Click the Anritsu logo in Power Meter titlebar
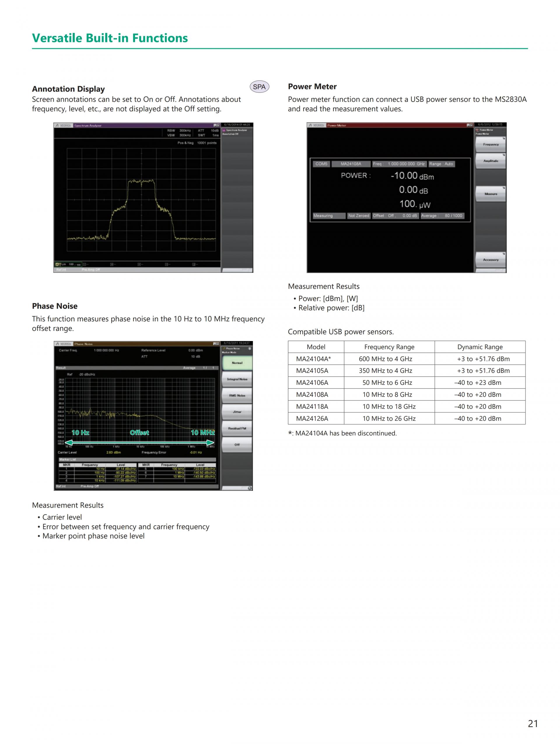This screenshot has width=560, height=744. tap(311, 125)
